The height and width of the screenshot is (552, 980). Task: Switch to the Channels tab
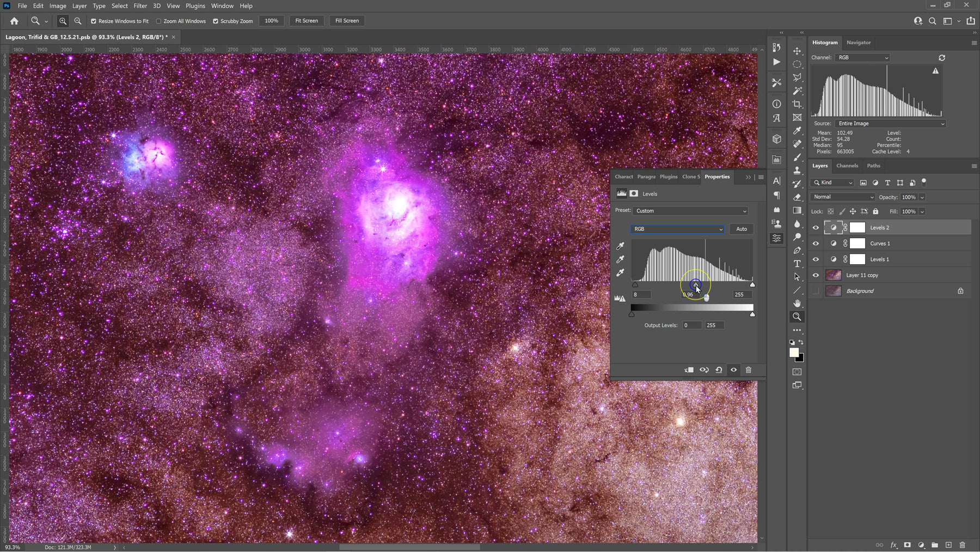coord(847,166)
